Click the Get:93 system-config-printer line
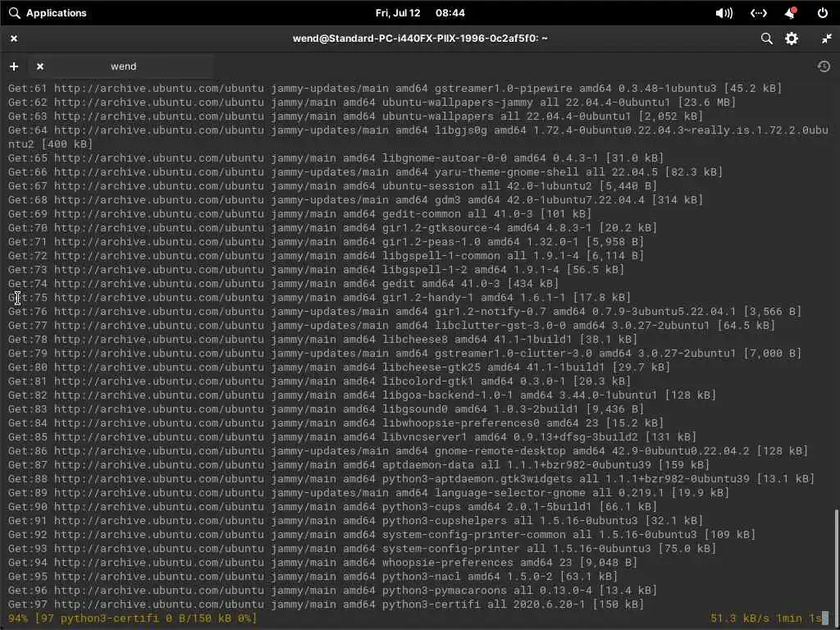Image resolution: width=840 pixels, height=630 pixels. coord(362,547)
